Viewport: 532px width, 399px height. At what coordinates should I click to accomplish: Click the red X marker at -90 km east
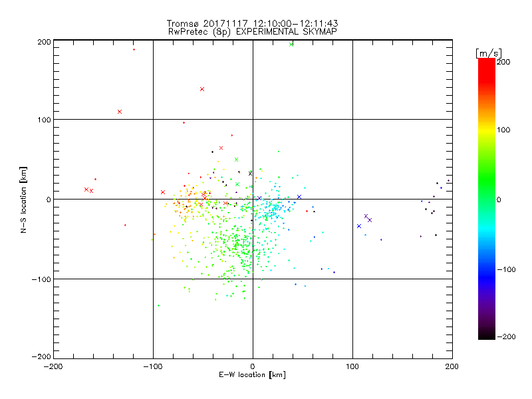click(163, 192)
